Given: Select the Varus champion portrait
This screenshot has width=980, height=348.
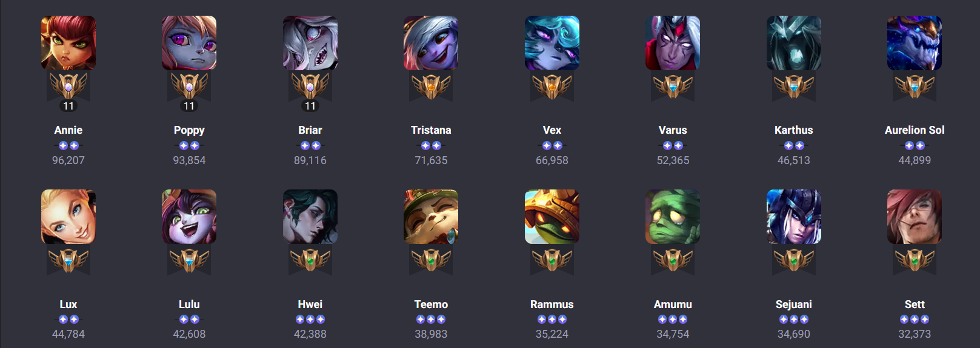Looking at the screenshot, I should pos(673,43).
